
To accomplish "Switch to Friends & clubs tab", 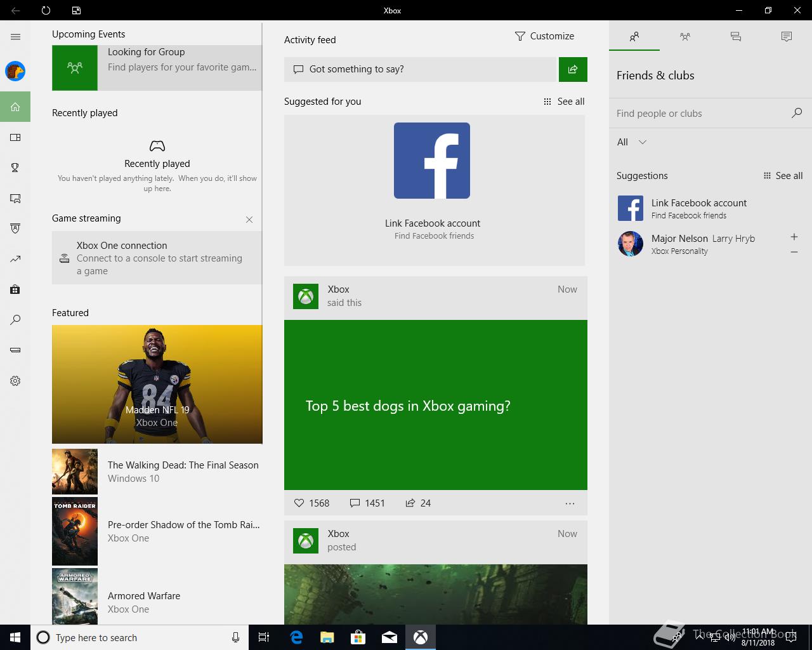I will 634,37.
